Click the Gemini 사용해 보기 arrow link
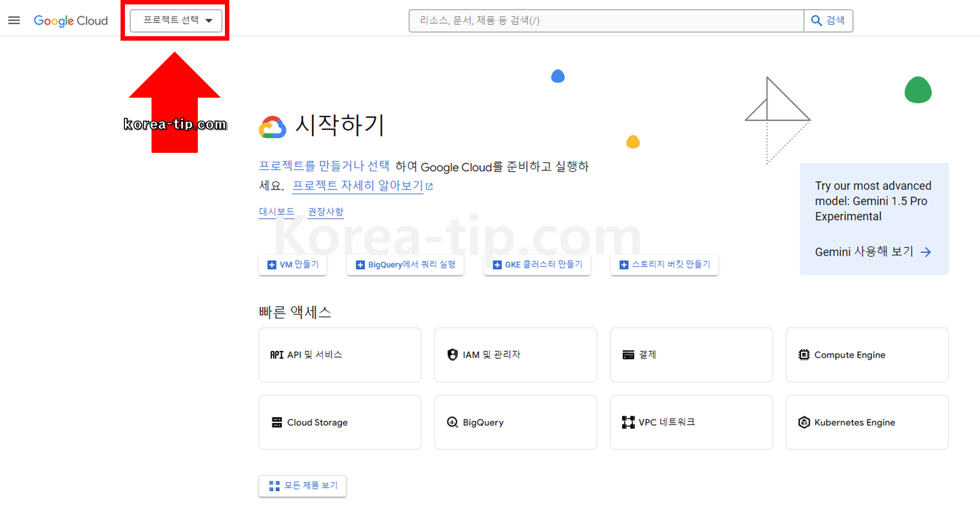This screenshot has width=980, height=509. pos(872,252)
